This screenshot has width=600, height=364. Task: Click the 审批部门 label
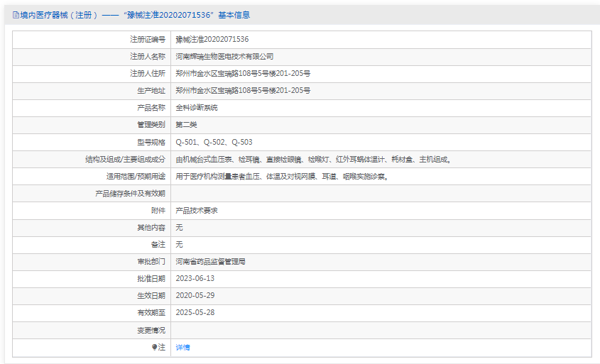click(151, 262)
